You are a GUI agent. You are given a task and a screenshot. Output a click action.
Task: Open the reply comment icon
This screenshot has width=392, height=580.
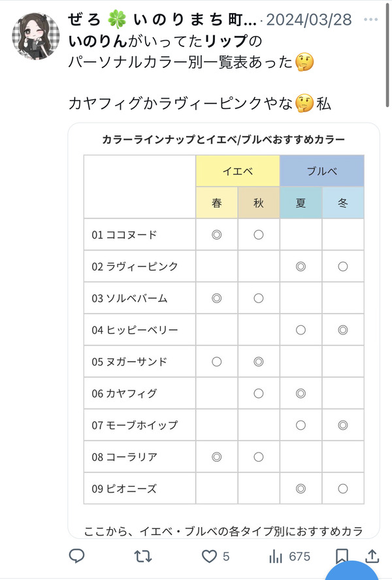(x=77, y=556)
